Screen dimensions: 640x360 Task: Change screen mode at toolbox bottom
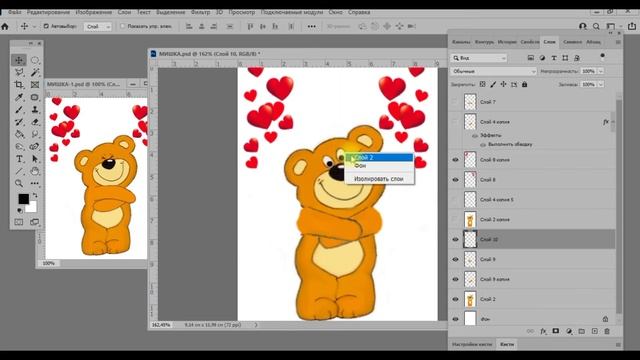pos(35,222)
